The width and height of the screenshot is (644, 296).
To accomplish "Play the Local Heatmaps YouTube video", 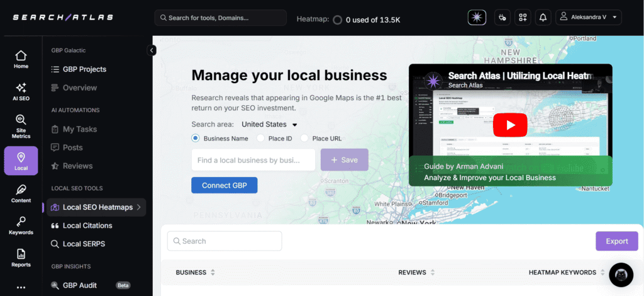I will 510,125.
